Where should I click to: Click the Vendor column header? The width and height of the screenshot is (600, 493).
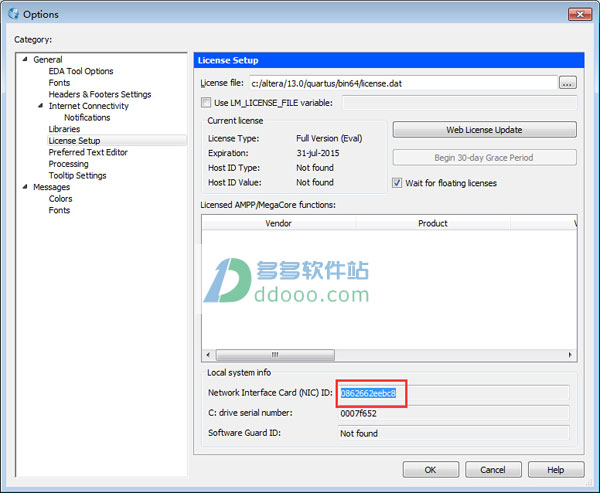coord(279,223)
